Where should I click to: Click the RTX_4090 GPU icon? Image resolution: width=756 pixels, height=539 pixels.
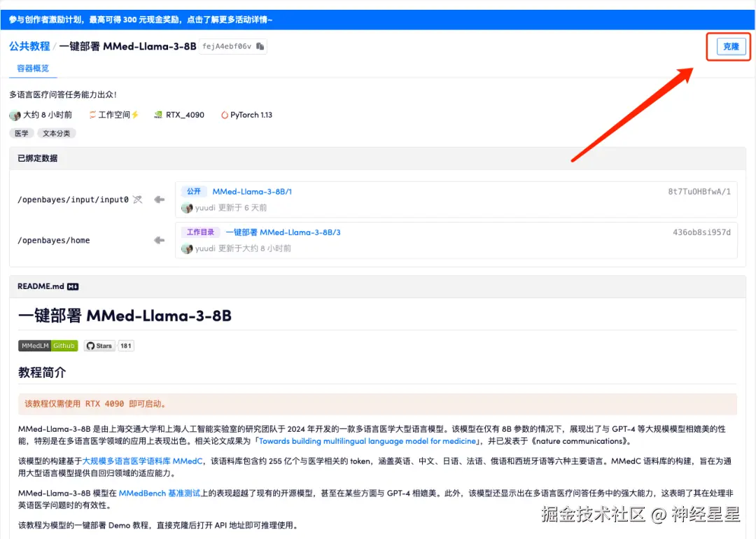click(x=158, y=115)
